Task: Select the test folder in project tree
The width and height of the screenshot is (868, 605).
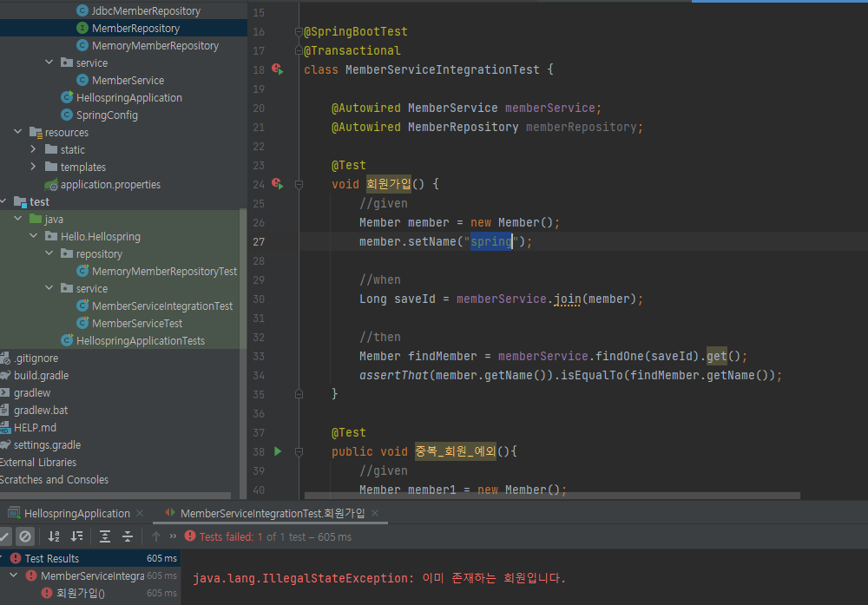Action: point(31,201)
